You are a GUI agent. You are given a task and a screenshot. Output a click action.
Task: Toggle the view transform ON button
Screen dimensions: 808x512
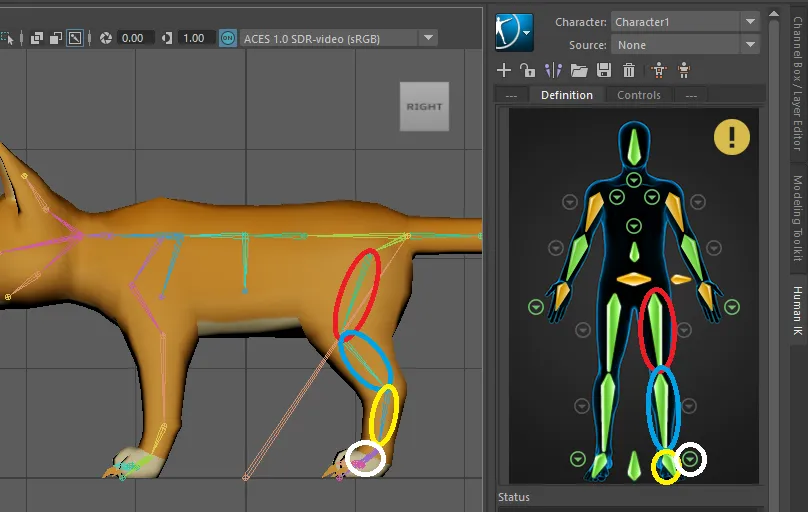pos(228,38)
